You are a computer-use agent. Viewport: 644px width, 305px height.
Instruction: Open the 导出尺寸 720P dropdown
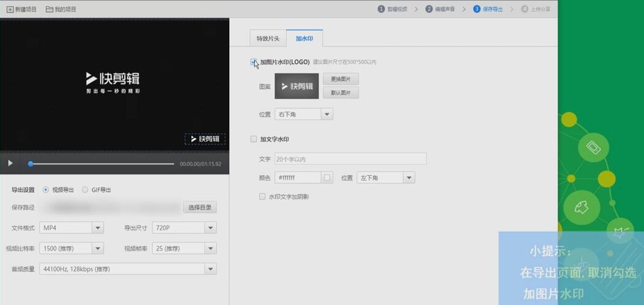[x=210, y=228]
